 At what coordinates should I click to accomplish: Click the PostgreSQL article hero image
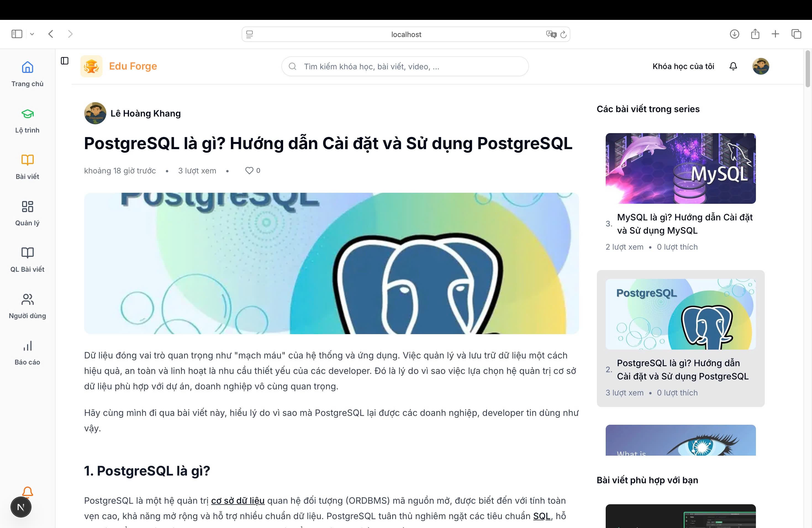(x=331, y=263)
